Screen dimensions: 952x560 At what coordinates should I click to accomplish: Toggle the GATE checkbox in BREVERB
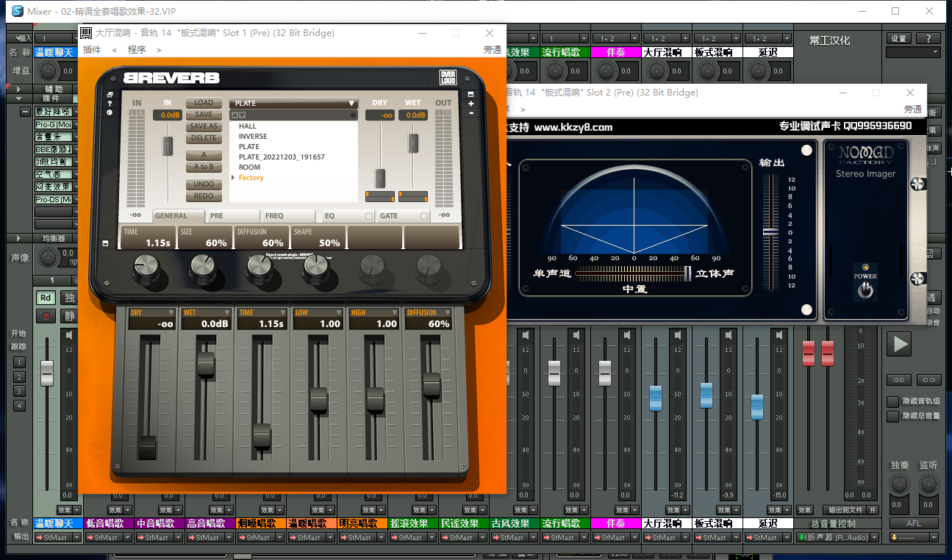pos(424,216)
